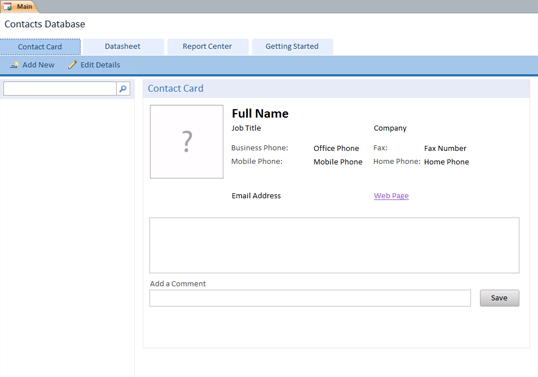Select the Contact Card tab
Viewport: 538px width, 377px height.
point(40,47)
